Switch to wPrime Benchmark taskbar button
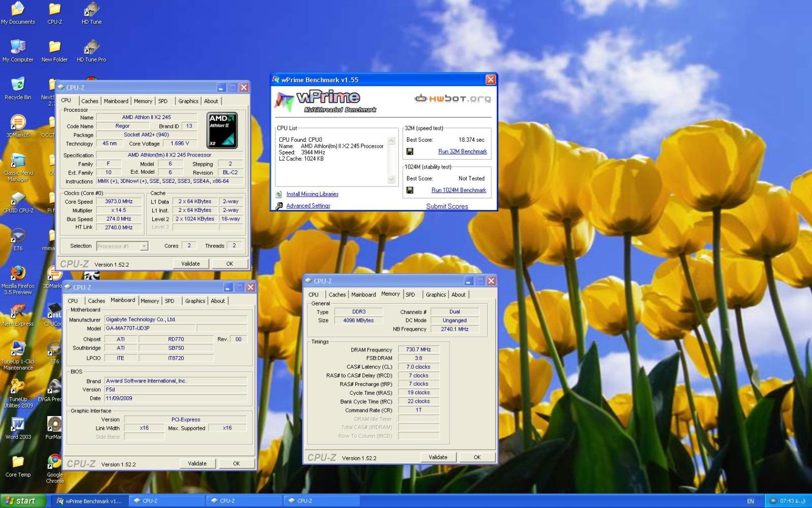Viewport: 812px width, 508px height. 89,501
